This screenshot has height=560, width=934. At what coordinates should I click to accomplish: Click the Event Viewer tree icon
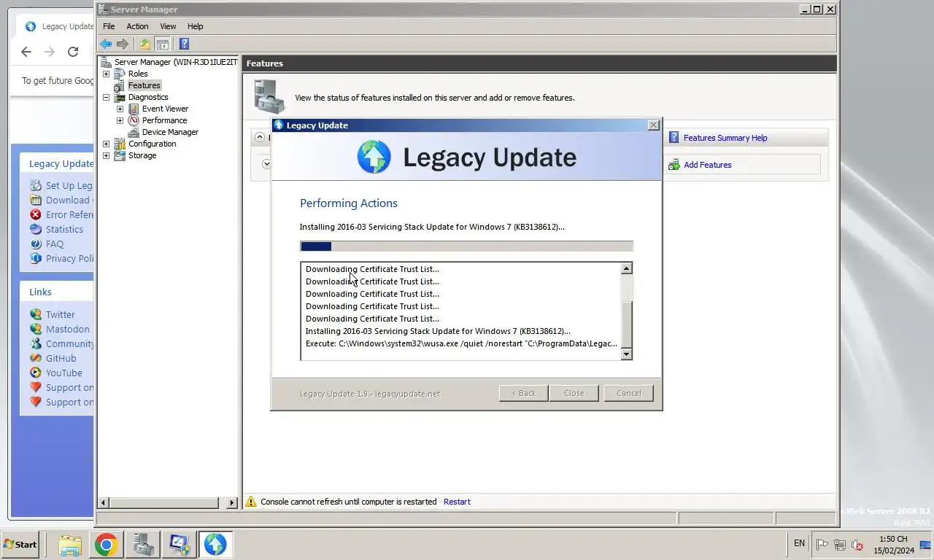click(134, 109)
